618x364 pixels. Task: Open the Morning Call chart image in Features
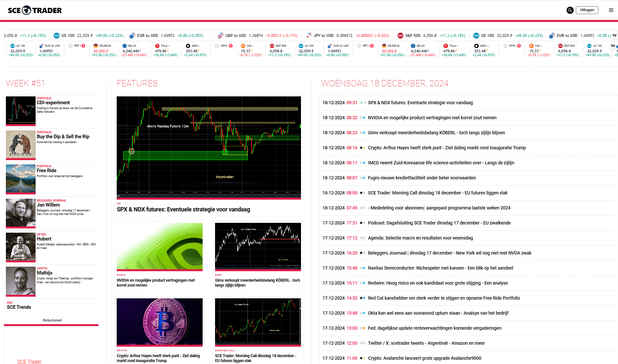[258, 322]
